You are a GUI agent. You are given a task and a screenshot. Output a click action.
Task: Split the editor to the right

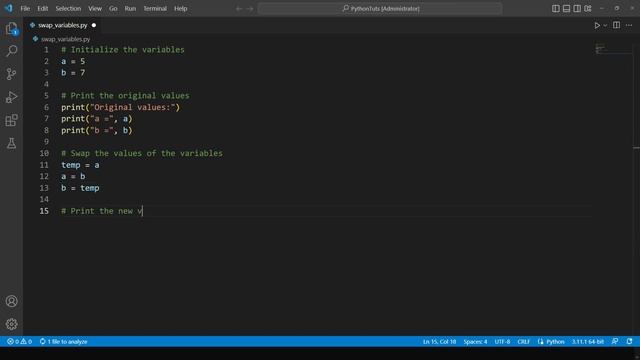pos(616,25)
